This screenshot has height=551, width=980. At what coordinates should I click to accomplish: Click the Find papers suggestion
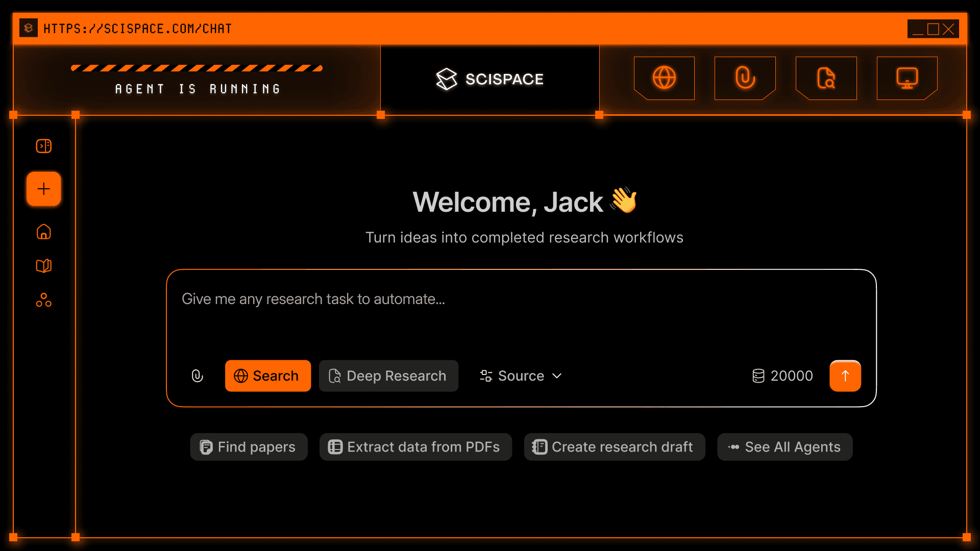[x=249, y=447]
